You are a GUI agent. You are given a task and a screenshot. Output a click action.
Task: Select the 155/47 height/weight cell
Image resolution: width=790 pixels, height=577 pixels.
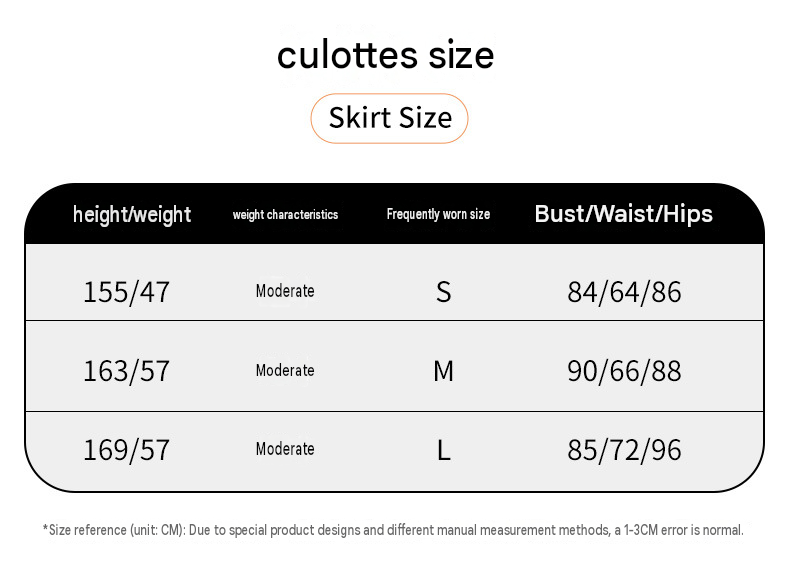tap(126, 292)
